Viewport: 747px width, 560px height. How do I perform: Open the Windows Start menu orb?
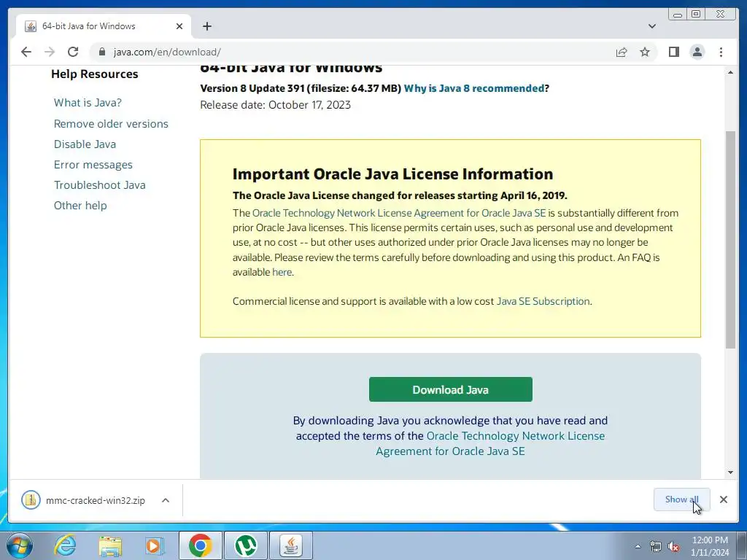click(20, 545)
